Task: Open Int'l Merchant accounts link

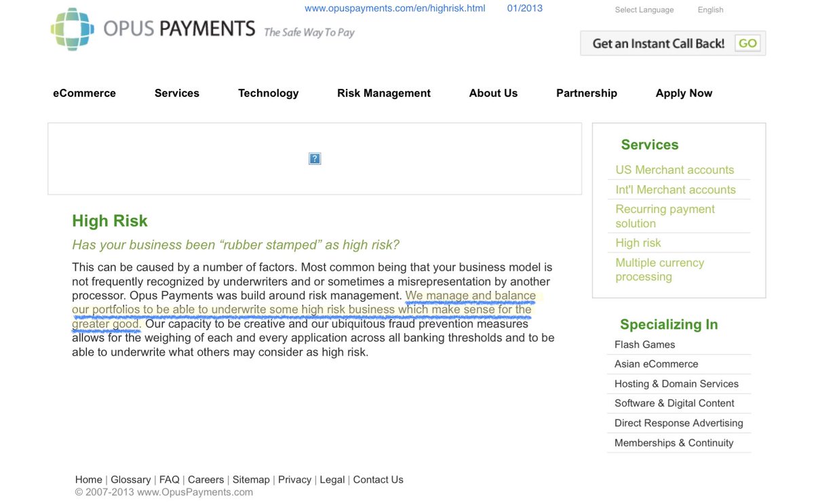Action: (676, 190)
